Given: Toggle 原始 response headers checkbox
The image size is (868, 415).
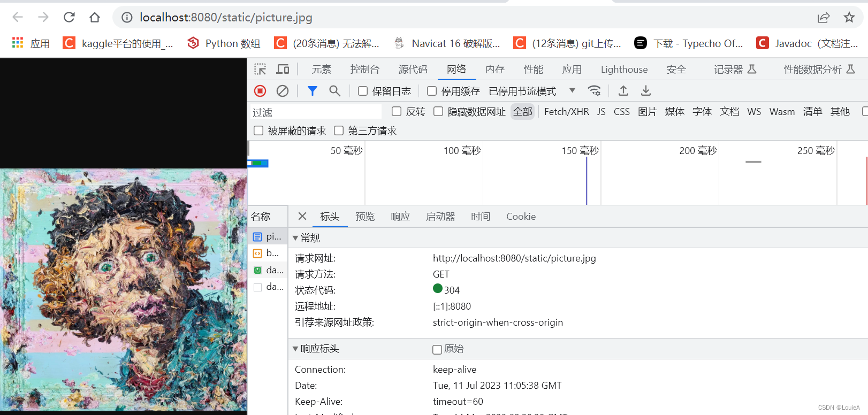Looking at the screenshot, I should pyautogui.click(x=437, y=349).
